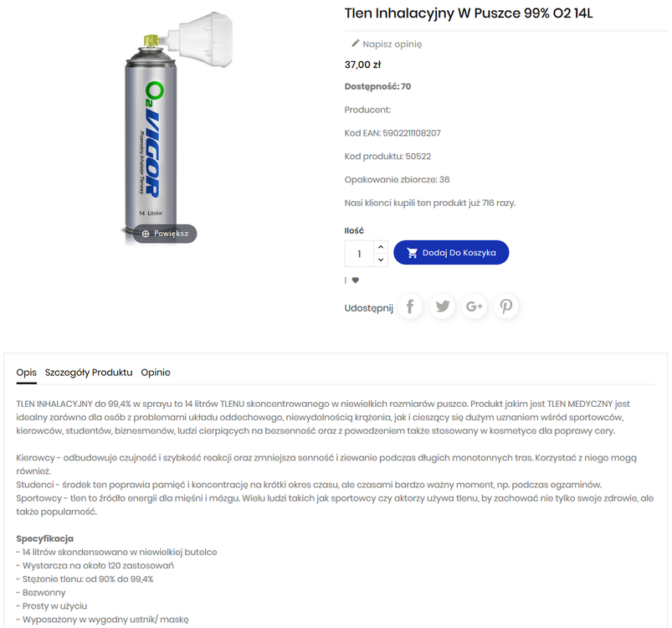672x628 pixels.
Task: Switch to Szczegóły Produktu tab
Action: coord(89,373)
